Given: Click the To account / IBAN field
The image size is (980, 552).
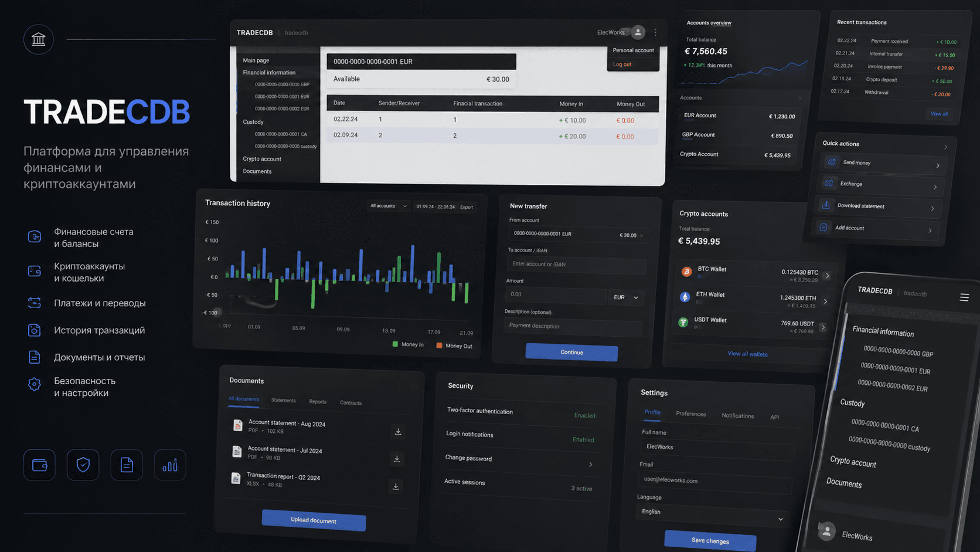Looking at the screenshot, I should [576, 265].
